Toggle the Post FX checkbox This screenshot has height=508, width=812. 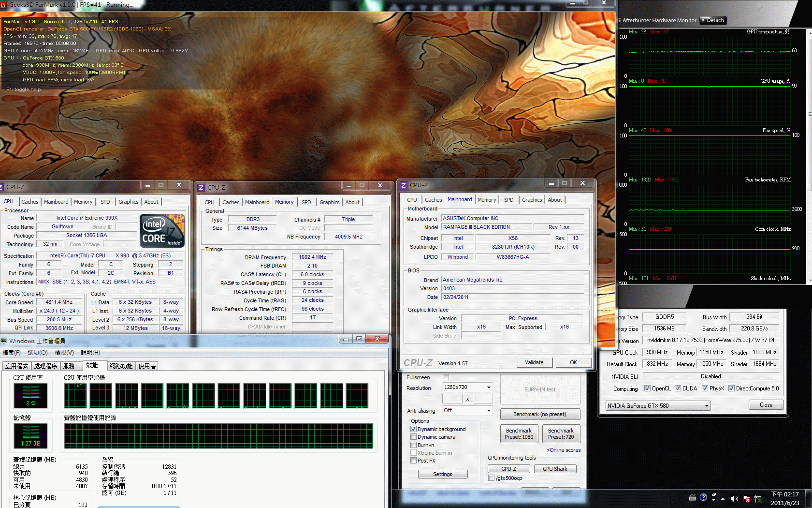414,461
